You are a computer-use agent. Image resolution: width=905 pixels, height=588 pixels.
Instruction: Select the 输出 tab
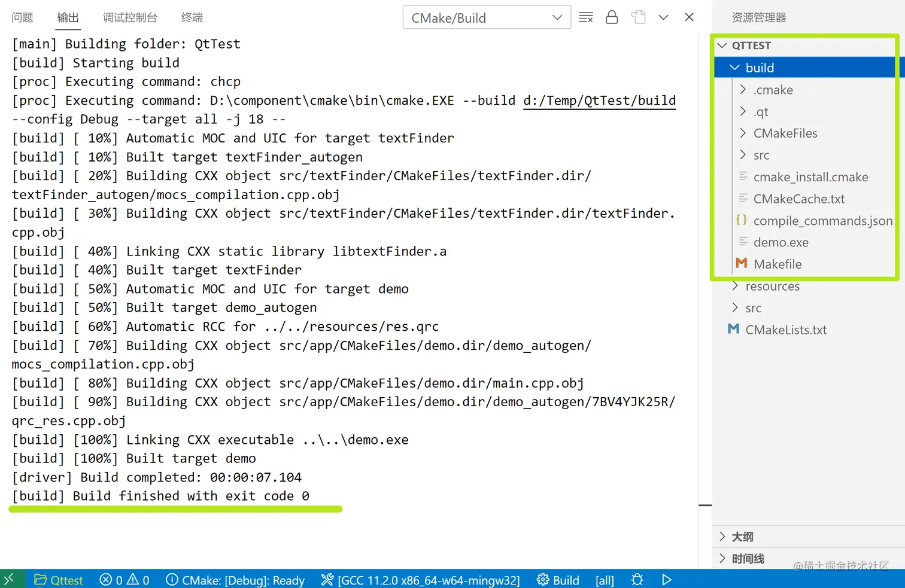(x=68, y=17)
